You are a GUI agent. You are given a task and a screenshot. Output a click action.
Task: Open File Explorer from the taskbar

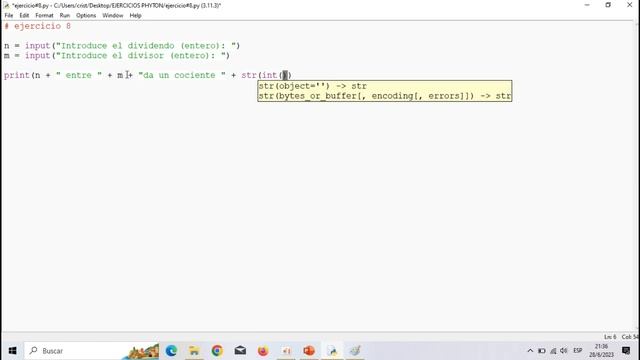coord(194,351)
